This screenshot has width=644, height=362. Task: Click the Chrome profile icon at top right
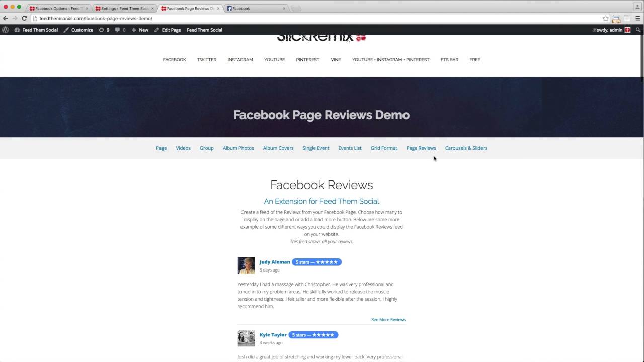tap(637, 6)
